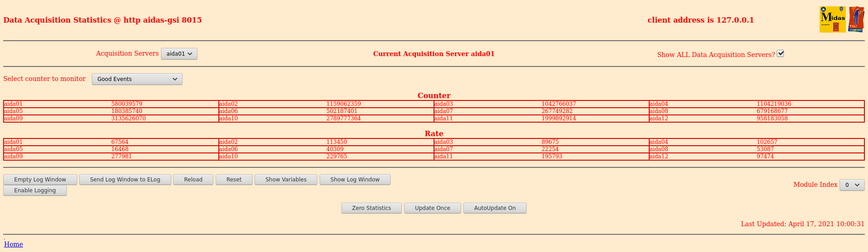Open the Acquisition Servers aida01 dropdown
This screenshot has width=868, height=252.
click(x=179, y=54)
